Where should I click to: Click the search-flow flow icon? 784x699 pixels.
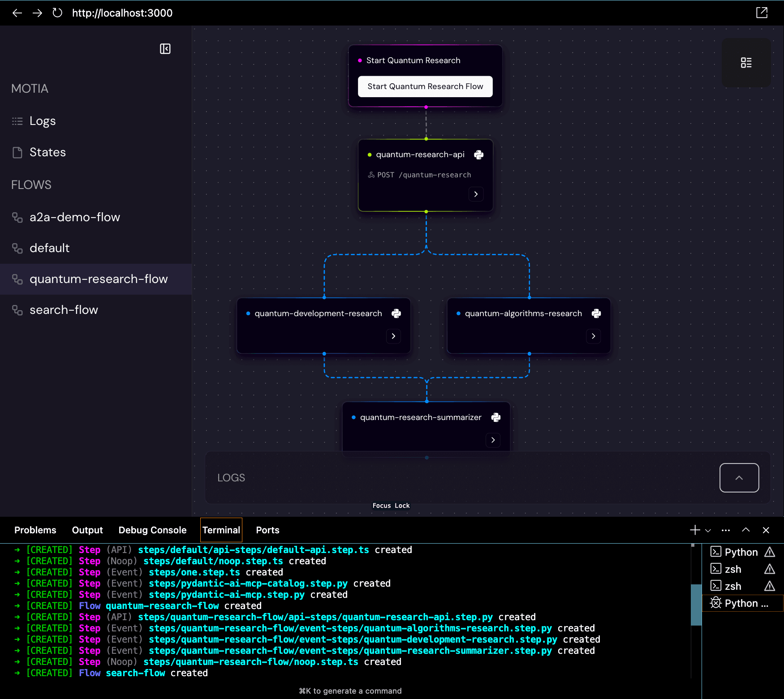tap(17, 310)
